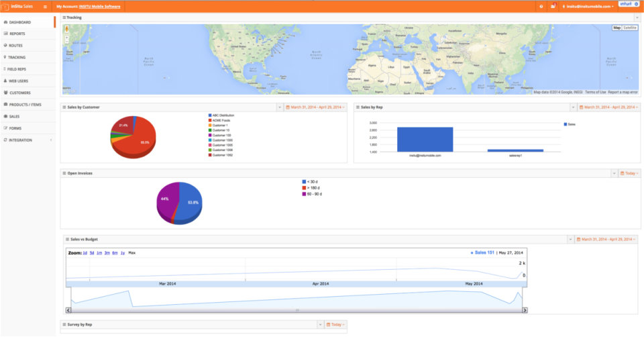
Task: Zoom in on the tracking map
Action: click(67, 38)
